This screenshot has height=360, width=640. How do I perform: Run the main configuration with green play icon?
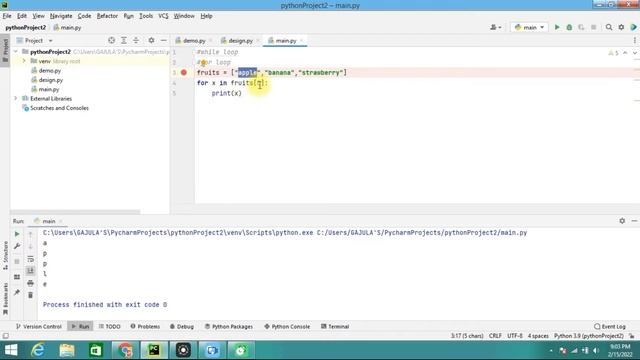(x=557, y=27)
